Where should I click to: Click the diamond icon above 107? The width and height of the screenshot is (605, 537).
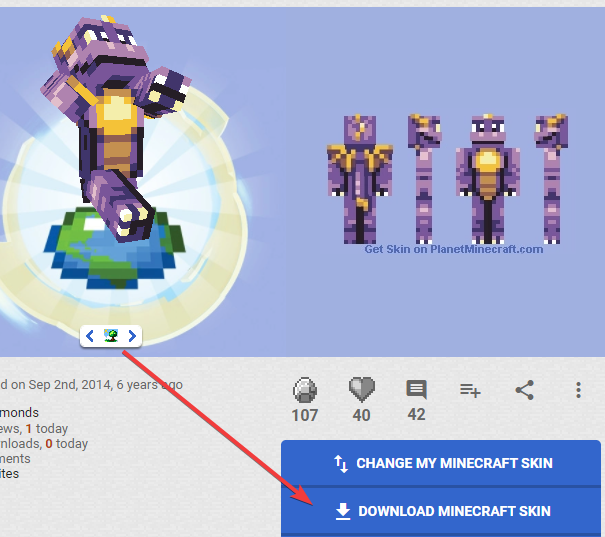[x=305, y=390]
